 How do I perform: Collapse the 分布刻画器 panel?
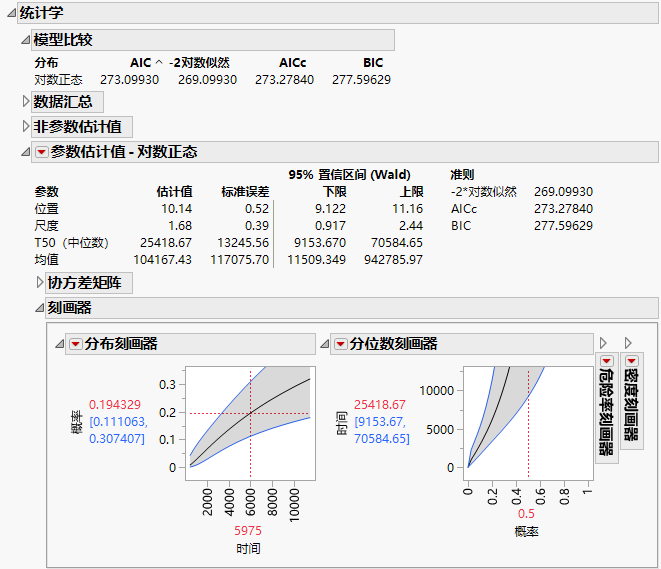[59, 344]
